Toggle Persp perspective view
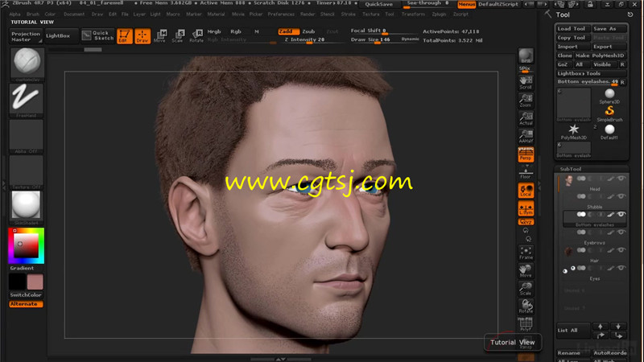Viewport: 644px width, 362px height. [x=526, y=154]
